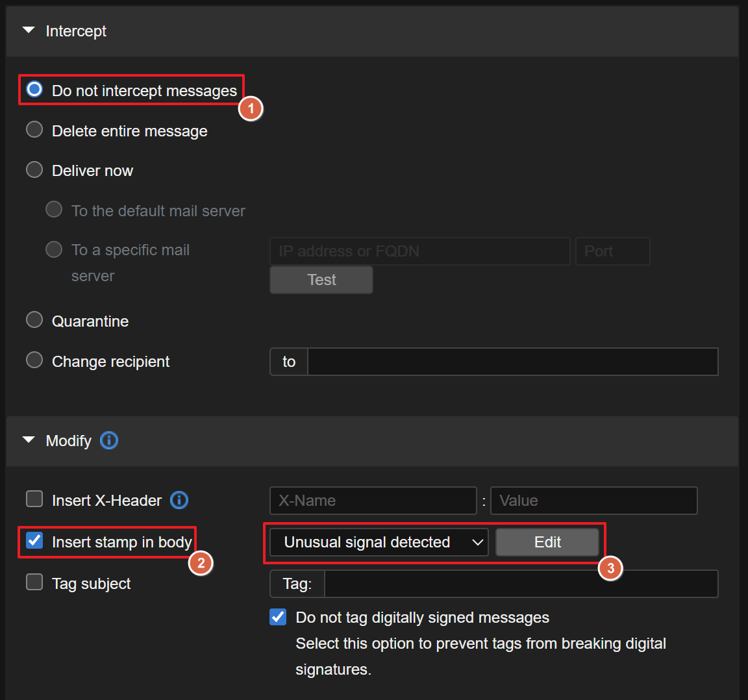748x700 pixels.
Task: Click the info icon beside Insert X-Header
Action: (179, 500)
